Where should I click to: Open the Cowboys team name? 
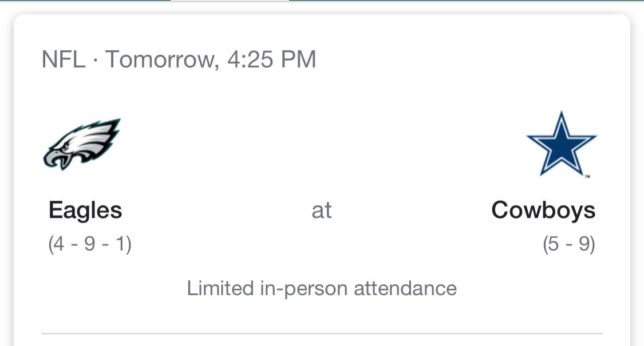543,210
